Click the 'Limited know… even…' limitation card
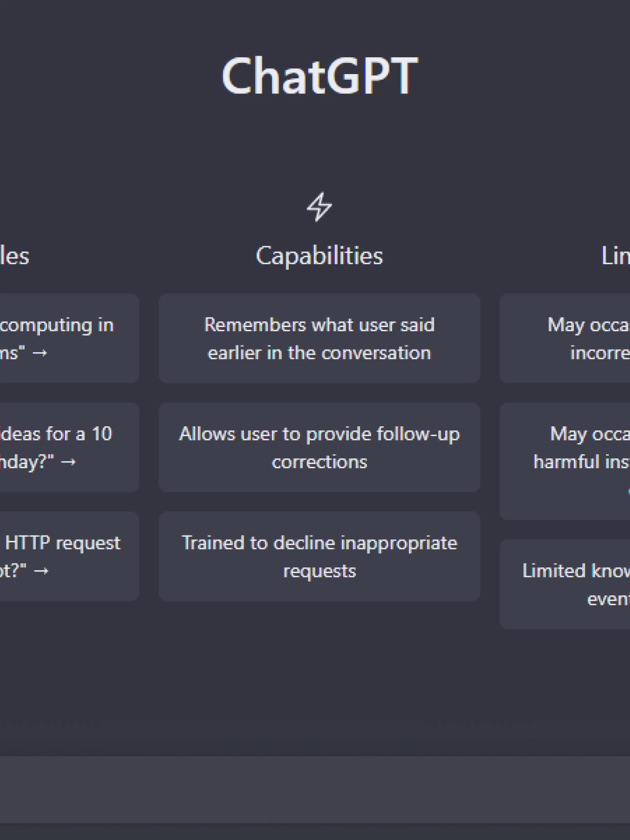630x840 pixels. [x=565, y=584]
